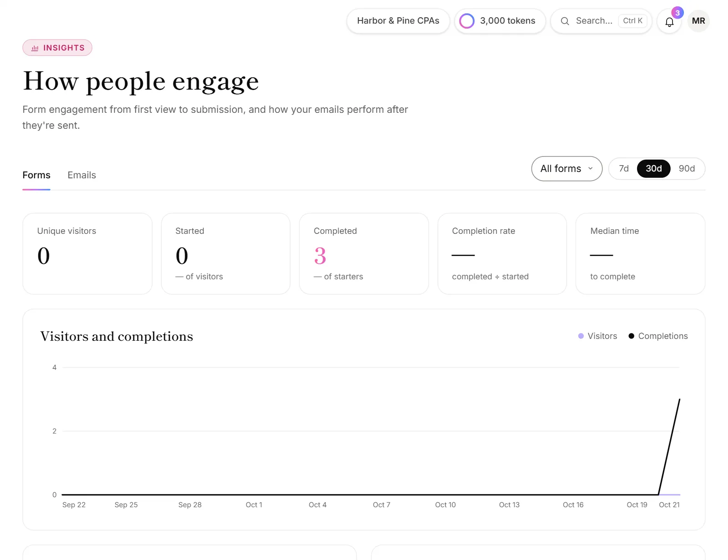The image size is (728, 560).
Task: Click the search magnifier icon
Action: [565, 21]
